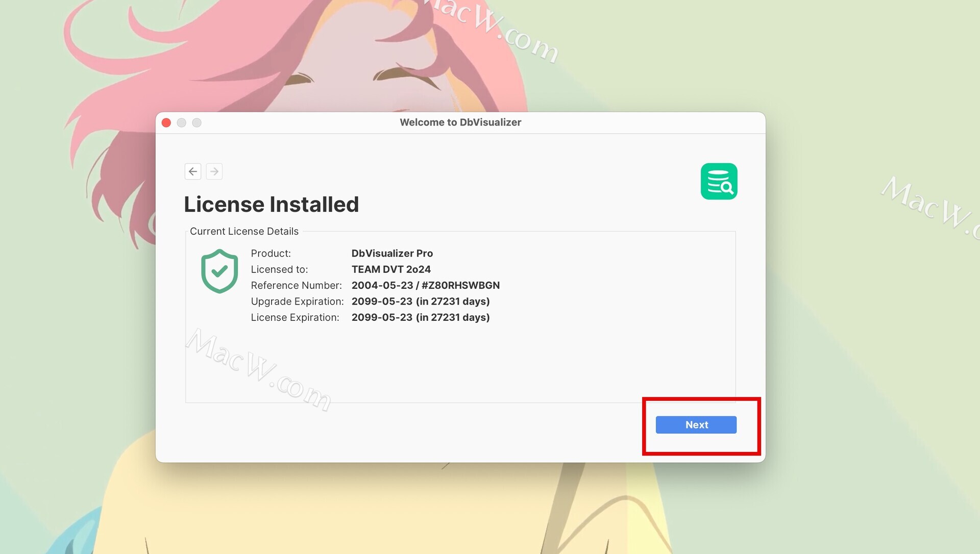Click the License Expiration: label
This screenshot has height=554, width=980.
click(295, 317)
